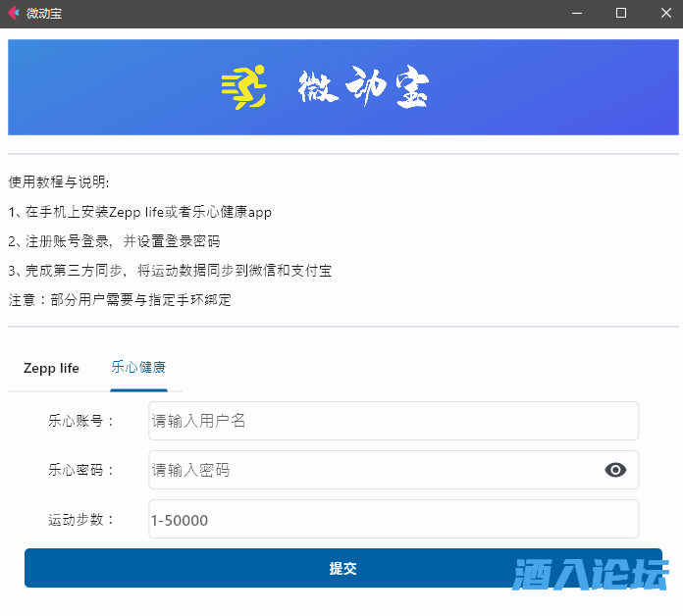The width and height of the screenshot is (683, 616).
Task: Click instruction line 2 about 注册账号登录
Action: [114, 241]
